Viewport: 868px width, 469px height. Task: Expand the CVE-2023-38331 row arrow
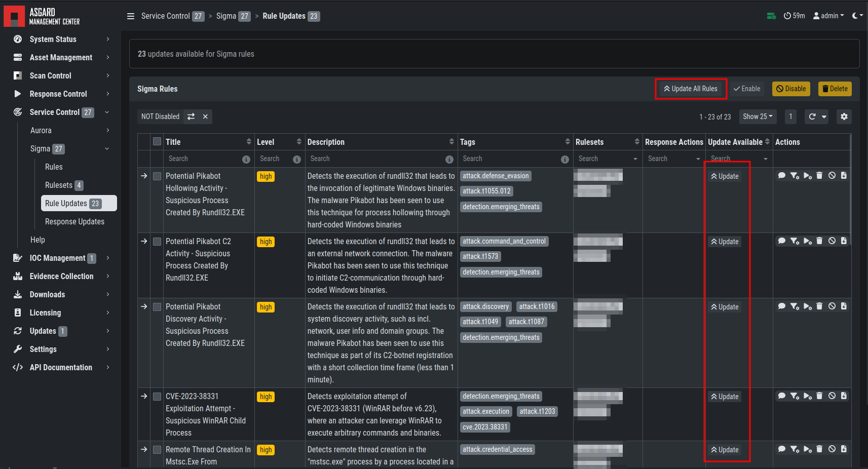(144, 396)
